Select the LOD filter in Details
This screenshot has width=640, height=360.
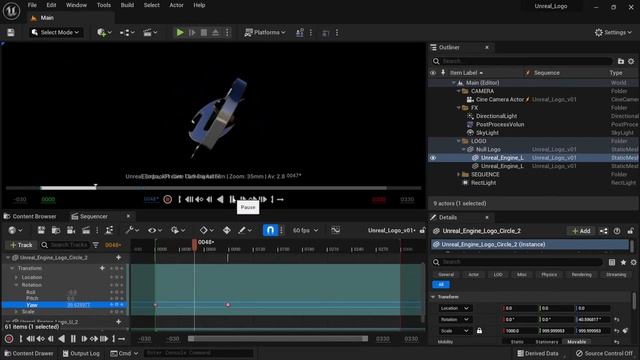[x=498, y=275]
